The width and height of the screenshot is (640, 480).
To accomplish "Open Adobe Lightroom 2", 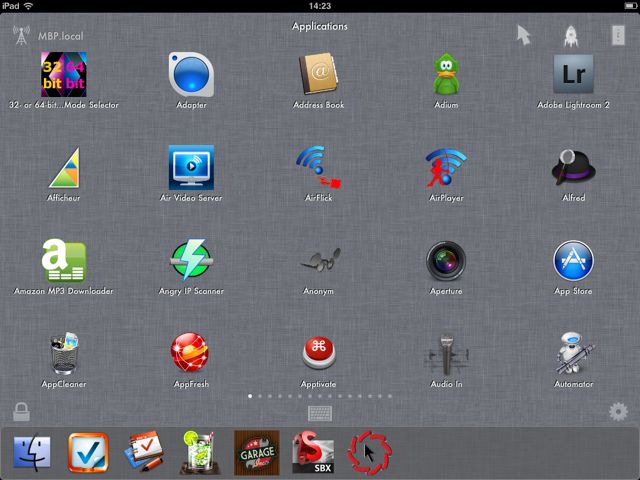I will click(x=573, y=74).
